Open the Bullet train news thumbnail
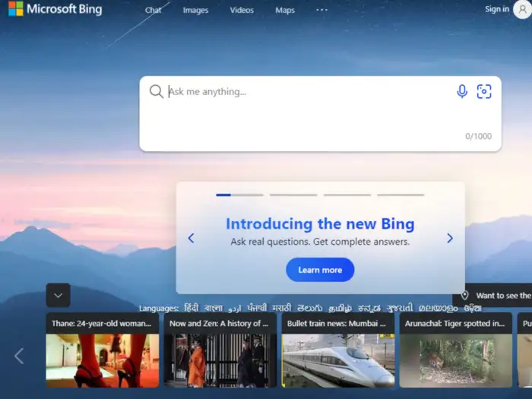Image resolution: width=532 pixels, height=399 pixels. coord(338,361)
